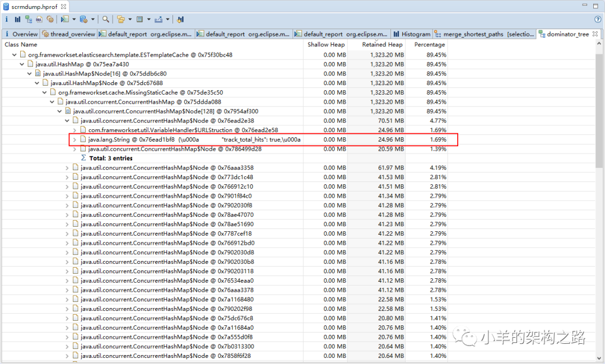Expand ConcurrentHashMap$Node @ 0x76aaa3358 node

click(x=67, y=168)
